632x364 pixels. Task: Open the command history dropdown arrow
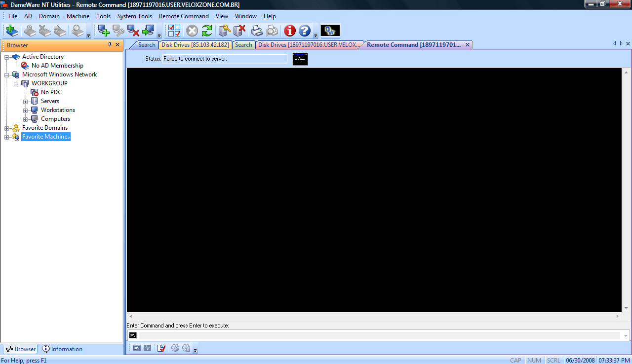click(626, 335)
